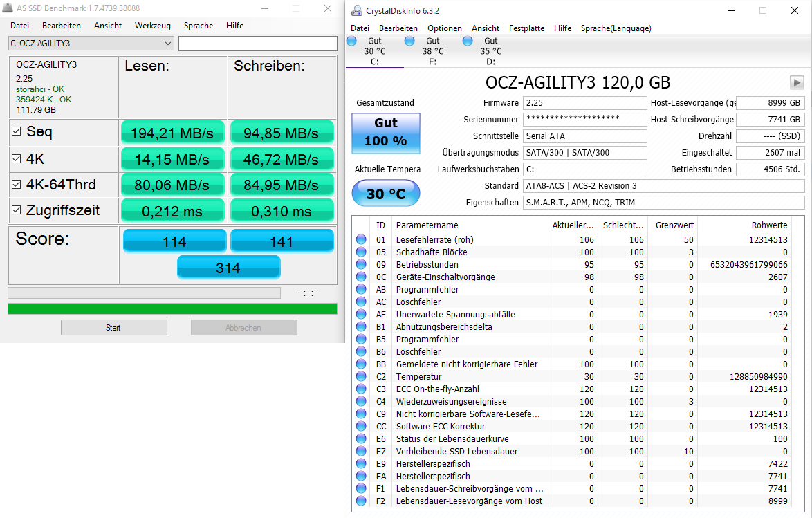Click the Betriebsstunden value 4506 Std.
Image resolution: width=812 pixels, height=518 pixels.
(x=770, y=169)
